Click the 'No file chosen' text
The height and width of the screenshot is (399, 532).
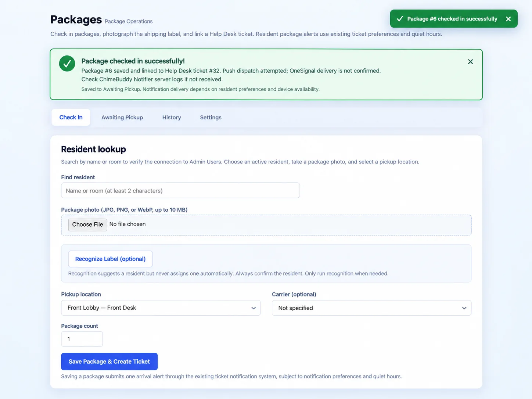point(127,224)
